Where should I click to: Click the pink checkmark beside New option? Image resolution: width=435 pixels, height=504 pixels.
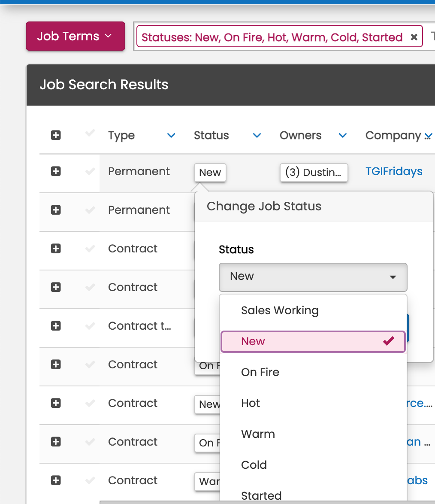pos(388,341)
